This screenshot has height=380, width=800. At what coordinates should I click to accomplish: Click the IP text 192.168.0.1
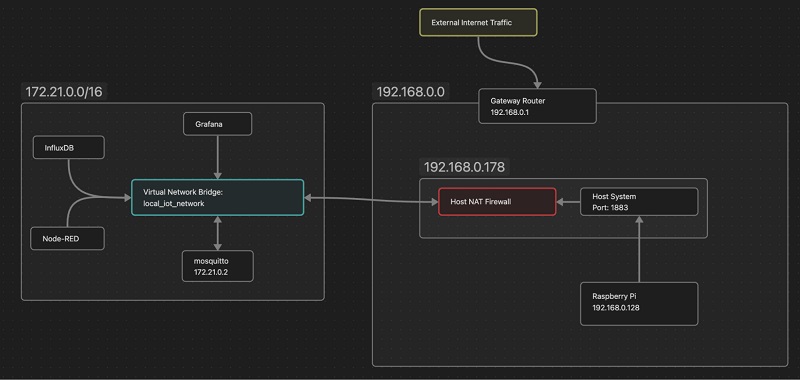(x=509, y=112)
